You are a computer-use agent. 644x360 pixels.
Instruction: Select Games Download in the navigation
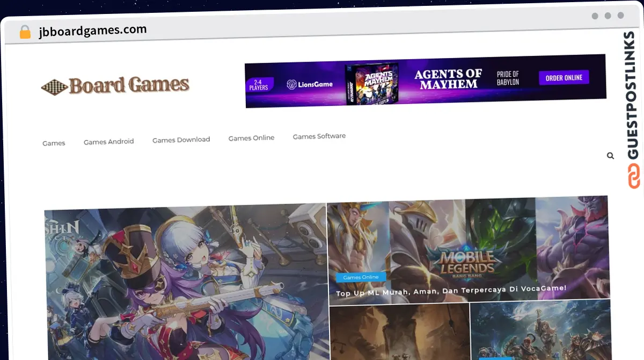181,140
